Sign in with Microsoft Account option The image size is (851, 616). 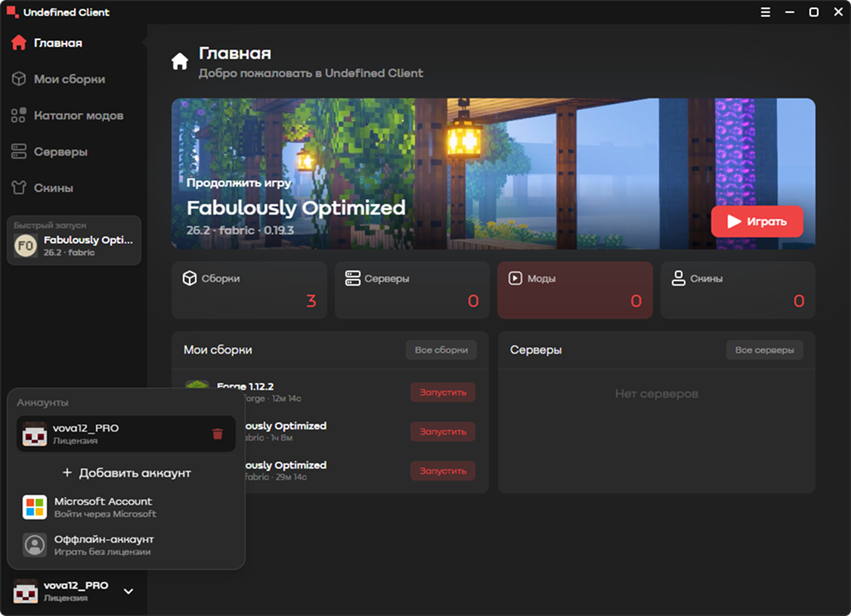tap(126, 507)
